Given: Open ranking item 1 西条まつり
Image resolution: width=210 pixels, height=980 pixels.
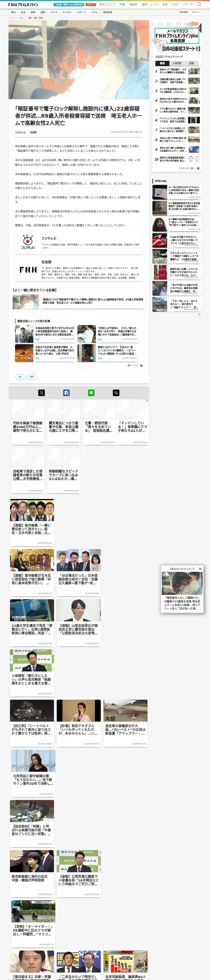Looking at the screenshot, I should tap(177, 71).
